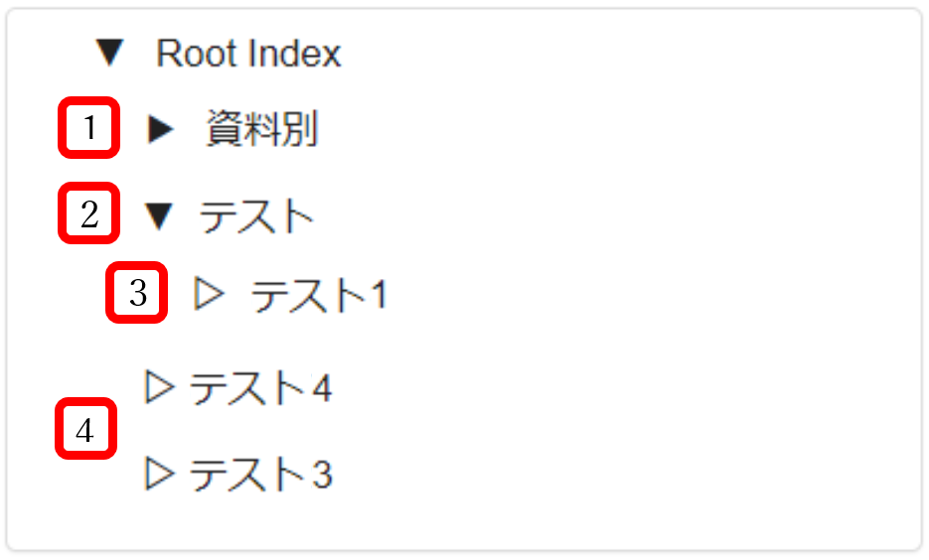Collapse the Root Index node arrow
This screenshot has width=929, height=560.
pos(109,54)
